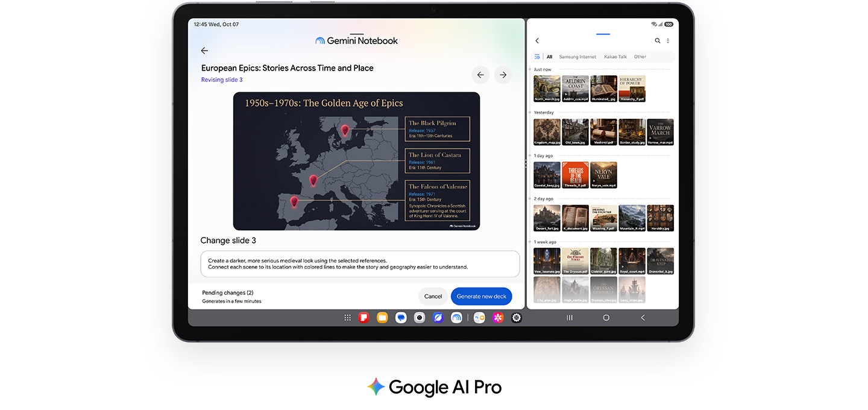Image resolution: width=868 pixels, height=410 pixels.
Task: Open the filter list icon beside All
Action: pyautogui.click(x=537, y=57)
